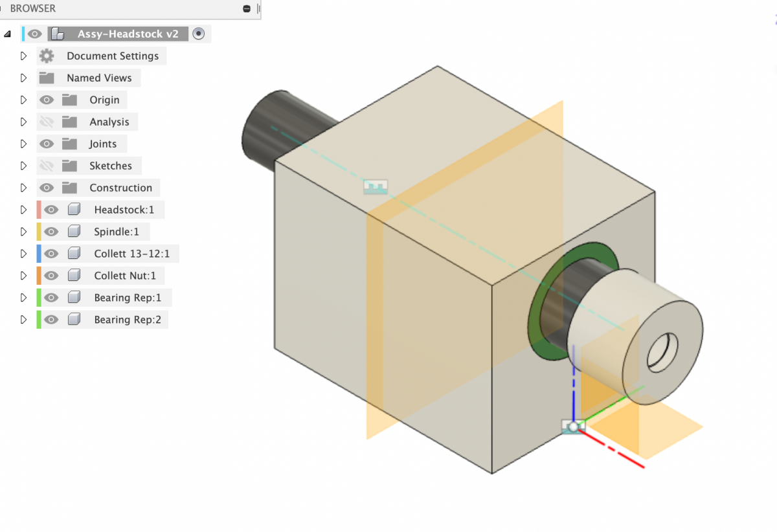Click the yellow color bar beside Spindle:1
Image resolution: width=777 pixels, height=532 pixels.
[x=39, y=232]
